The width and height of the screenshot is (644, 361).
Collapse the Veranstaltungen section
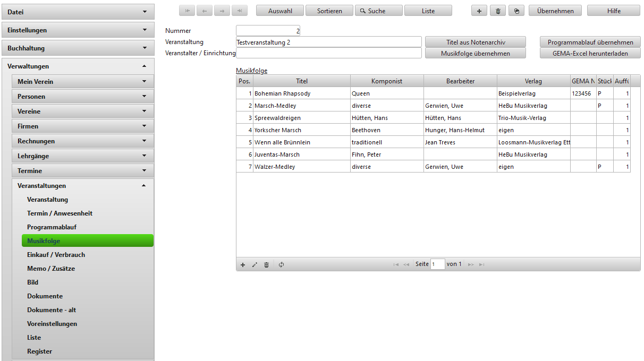click(x=83, y=186)
